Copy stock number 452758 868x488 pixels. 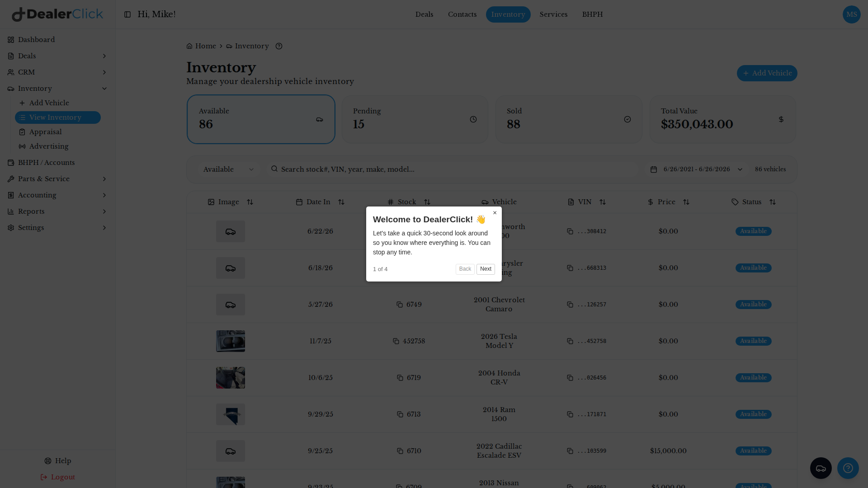[x=396, y=341]
